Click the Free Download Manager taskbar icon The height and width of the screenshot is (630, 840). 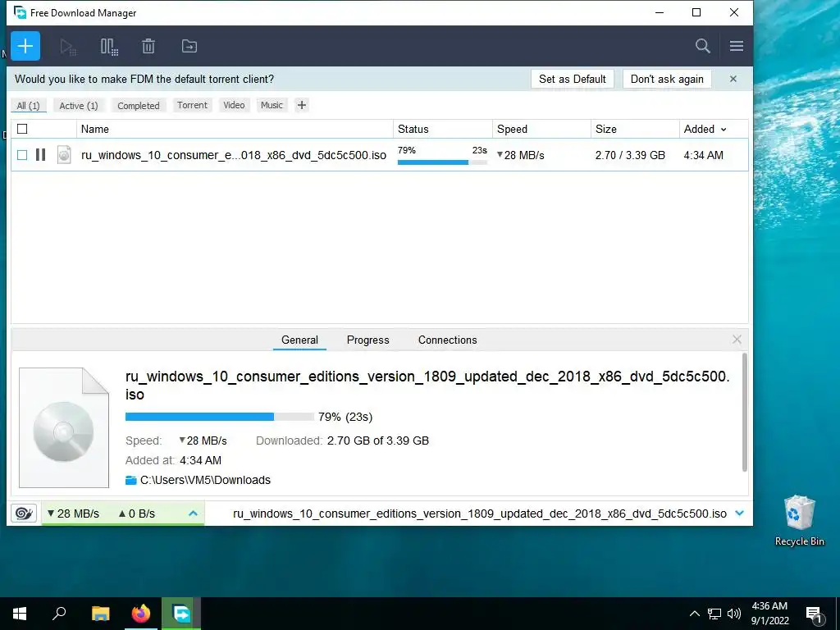pyautogui.click(x=181, y=614)
